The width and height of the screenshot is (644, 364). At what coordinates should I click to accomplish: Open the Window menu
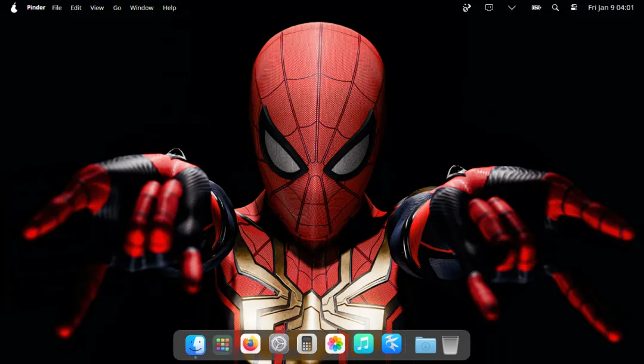pos(142,8)
